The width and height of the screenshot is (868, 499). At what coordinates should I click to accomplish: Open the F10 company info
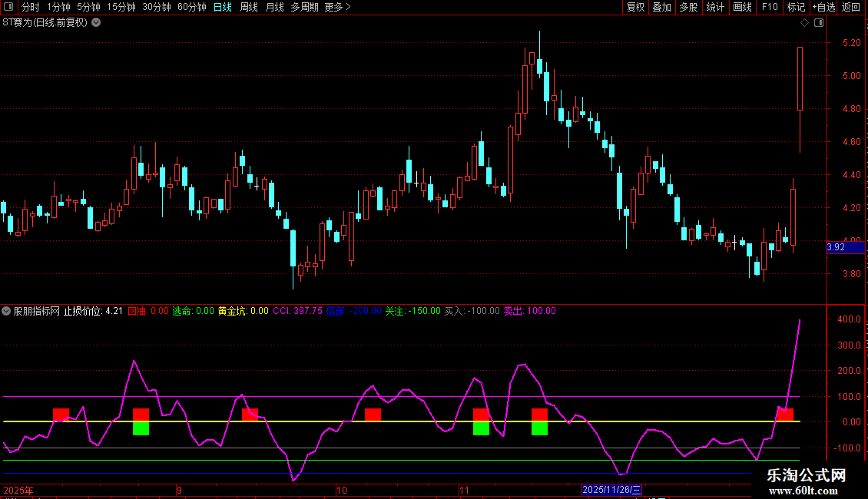(770, 7)
